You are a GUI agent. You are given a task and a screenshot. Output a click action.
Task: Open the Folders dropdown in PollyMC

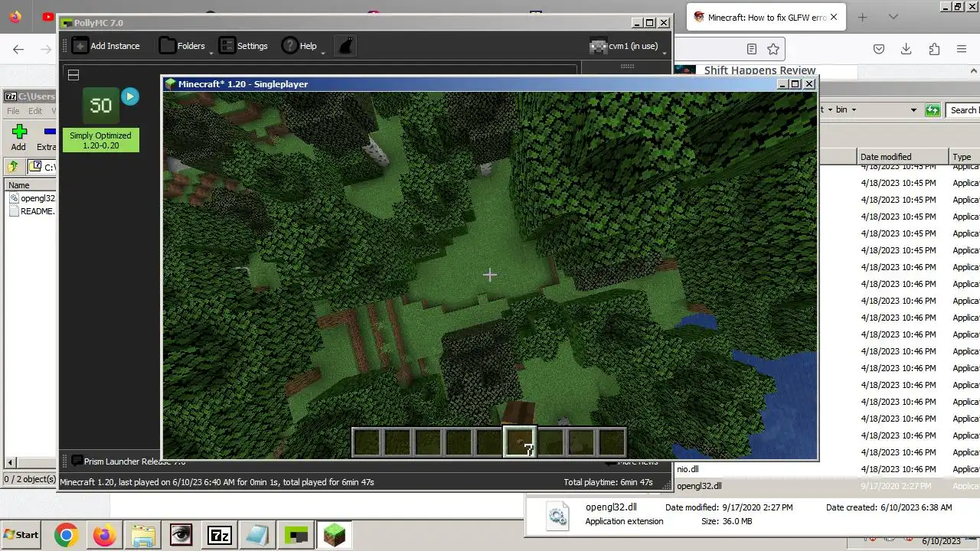(184, 46)
